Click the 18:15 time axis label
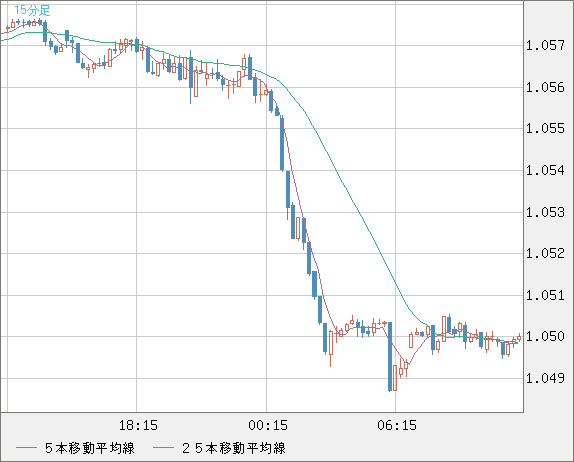 click(138, 425)
